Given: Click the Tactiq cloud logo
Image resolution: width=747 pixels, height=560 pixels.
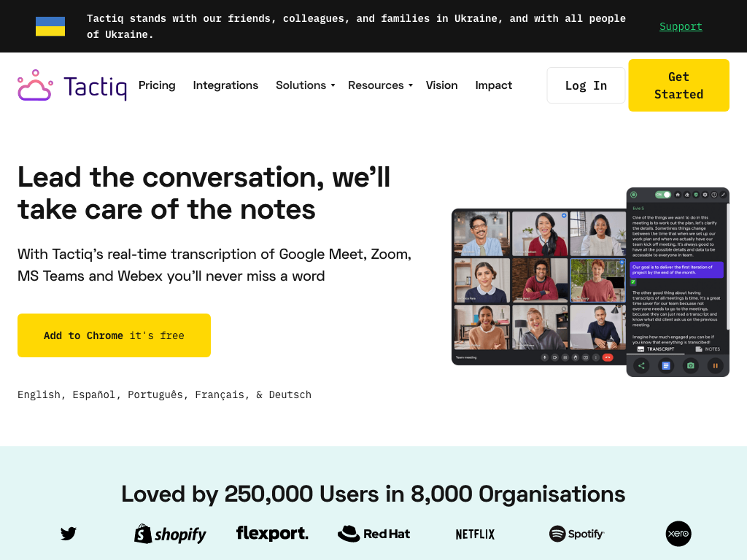Looking at the screenshot, I should 35,85.
